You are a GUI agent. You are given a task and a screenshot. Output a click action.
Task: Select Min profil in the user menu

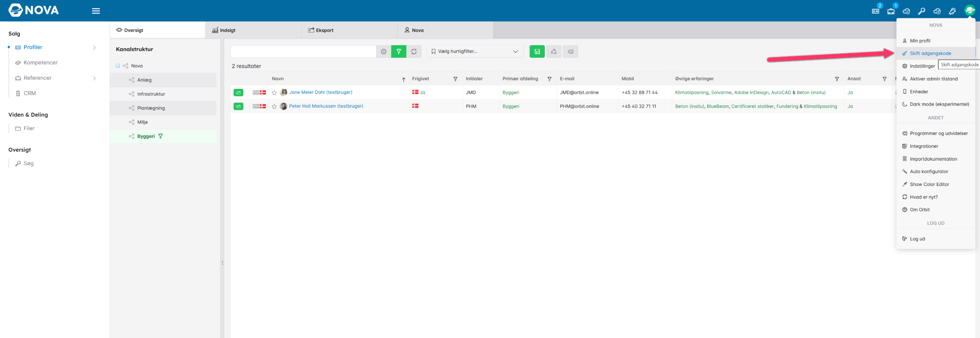point(936,41)
